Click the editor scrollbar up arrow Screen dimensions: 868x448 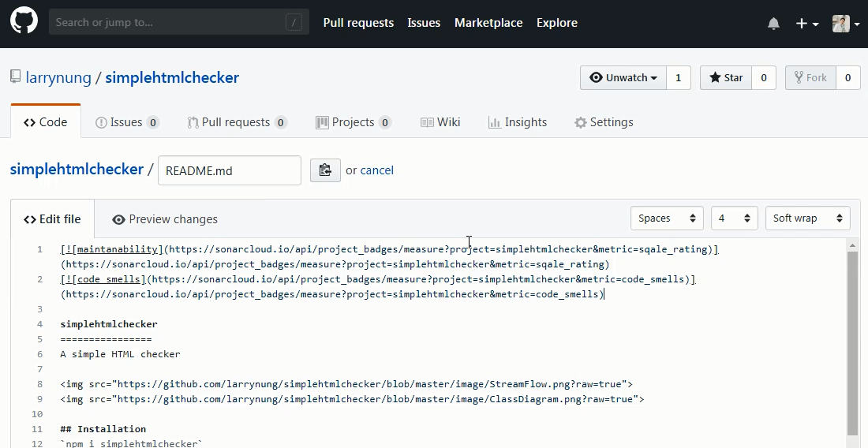pos(852,245)
